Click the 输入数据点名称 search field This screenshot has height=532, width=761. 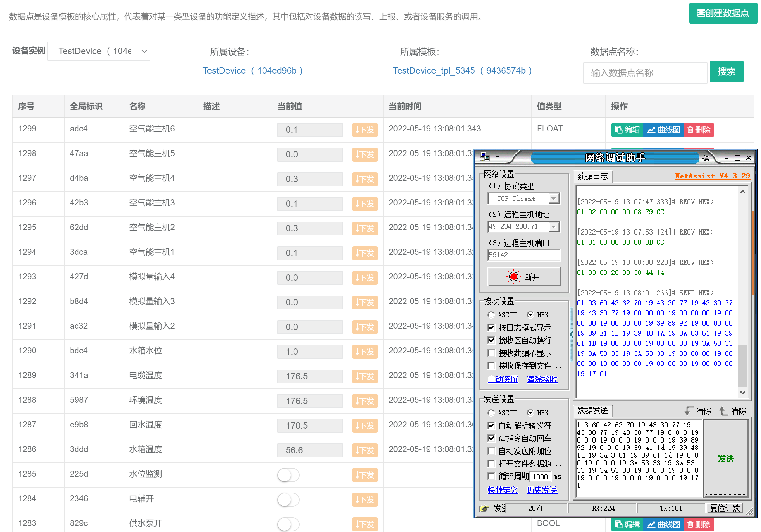[645, 73]
